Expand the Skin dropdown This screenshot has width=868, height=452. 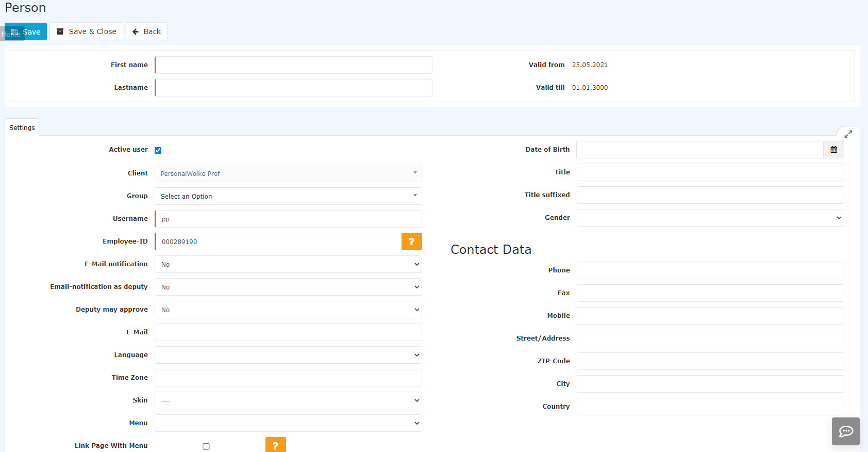[288, 400]
